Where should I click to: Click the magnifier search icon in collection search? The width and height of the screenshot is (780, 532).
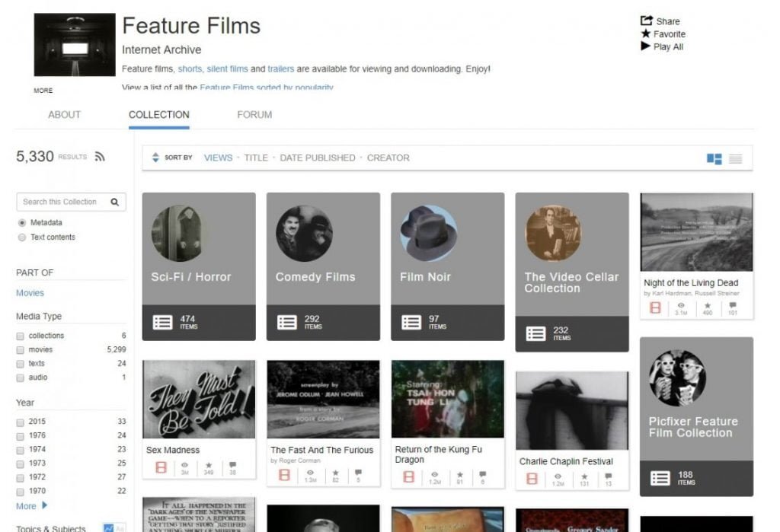(115, 202)
